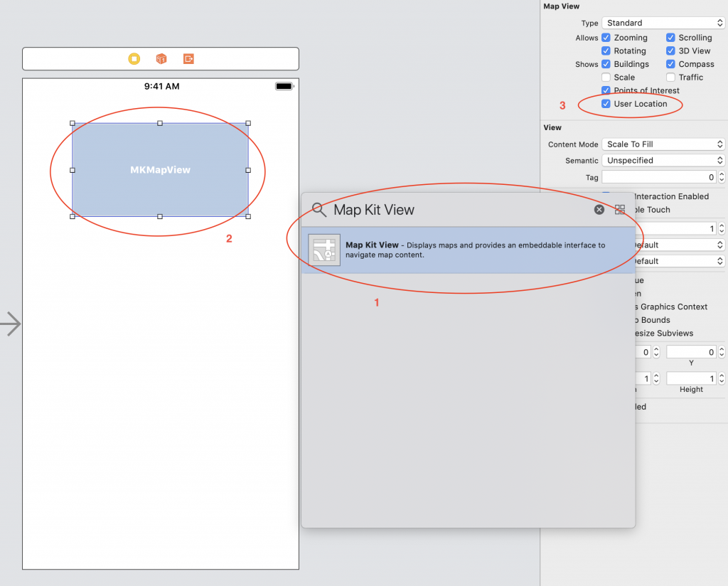
Task: Toggle the Buildings checkbox
Action: pyautogui.click(x=606, y=64)
